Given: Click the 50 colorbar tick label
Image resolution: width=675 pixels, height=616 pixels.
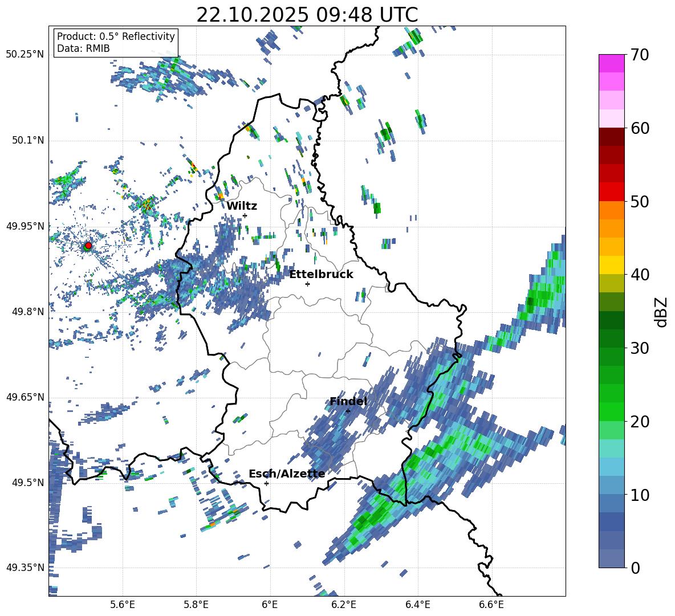Looking at the screenshot, I should coord(640,201).
